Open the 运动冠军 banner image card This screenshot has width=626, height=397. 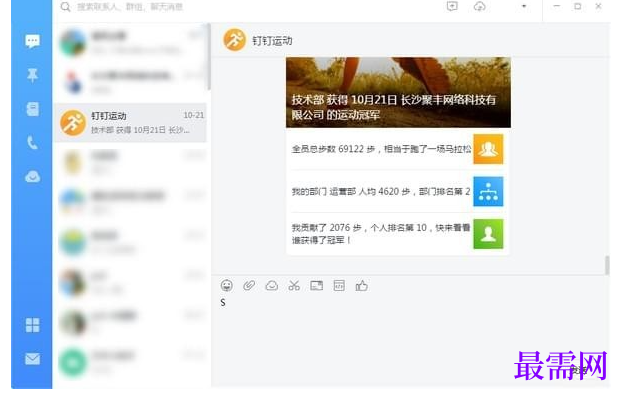(x=398, y=92)
